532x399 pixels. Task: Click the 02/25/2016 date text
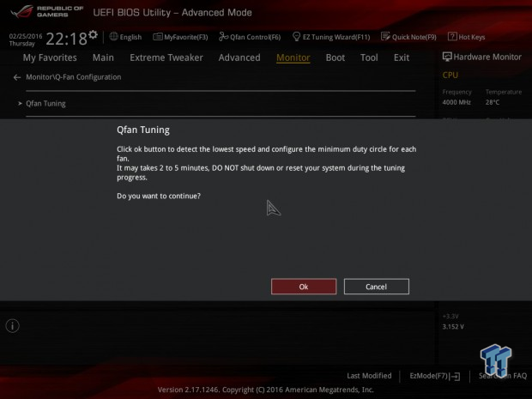26,36
